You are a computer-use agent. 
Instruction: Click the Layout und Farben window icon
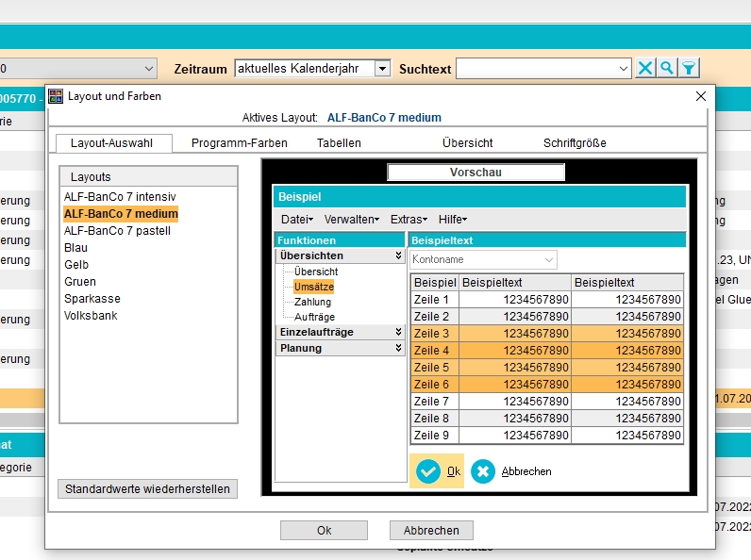pyautogui.click(x=56, y=96)
